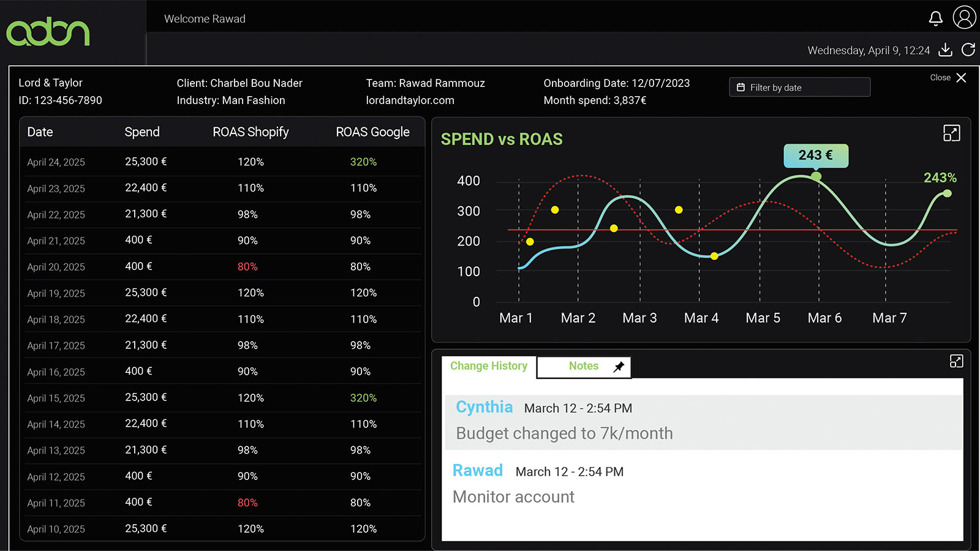Click the April 18, 2025 date cell

(x=56, y=320)
